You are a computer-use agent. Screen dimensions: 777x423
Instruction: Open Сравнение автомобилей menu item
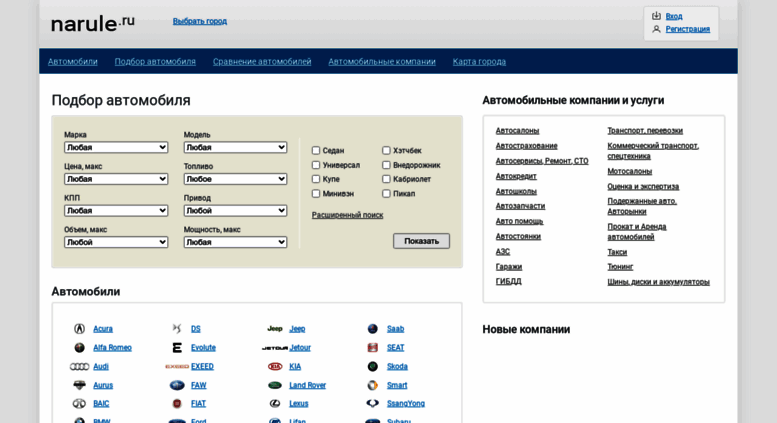[262, 61]
